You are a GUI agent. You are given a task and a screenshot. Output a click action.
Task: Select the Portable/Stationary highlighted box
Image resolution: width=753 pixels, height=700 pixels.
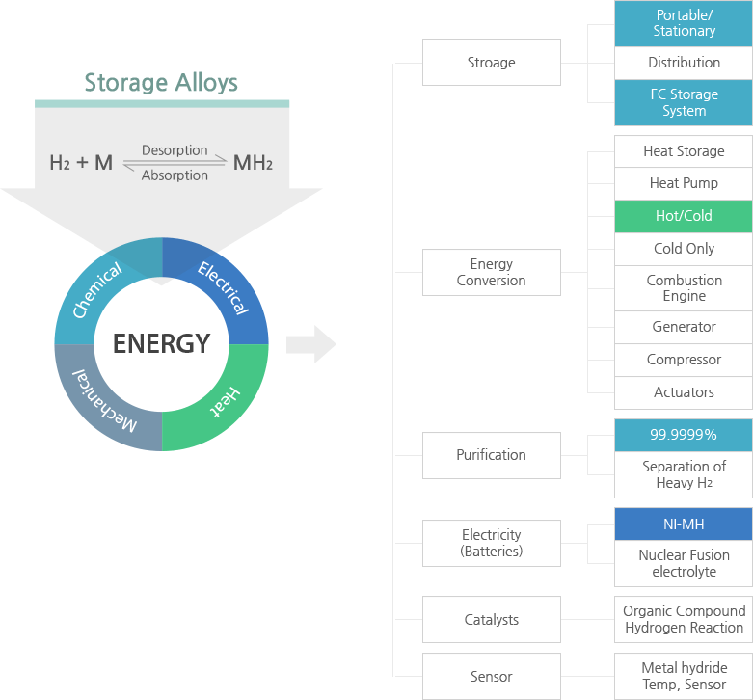click(684, 23)
